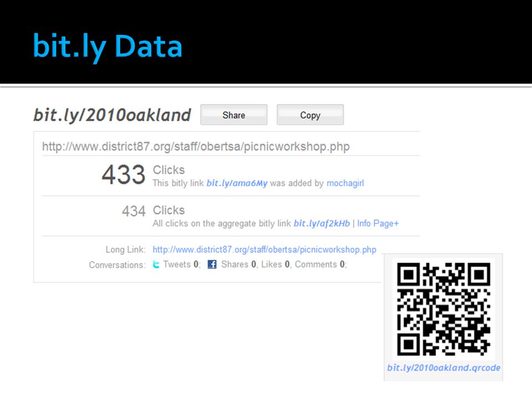The height and width of the screenshot is (399, 532).
Task: Click the Likes 0 count
Action: (x=276, y=264)
